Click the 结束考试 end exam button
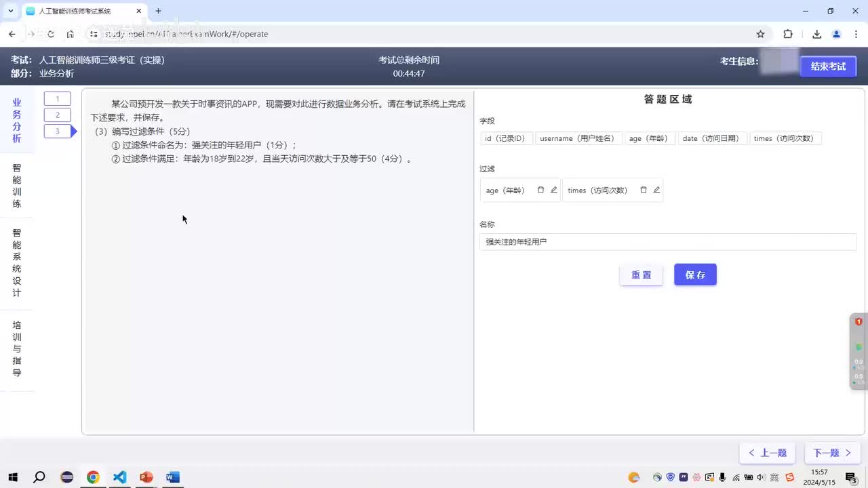This screenshot has height=488, width=868. pos(828,66)
